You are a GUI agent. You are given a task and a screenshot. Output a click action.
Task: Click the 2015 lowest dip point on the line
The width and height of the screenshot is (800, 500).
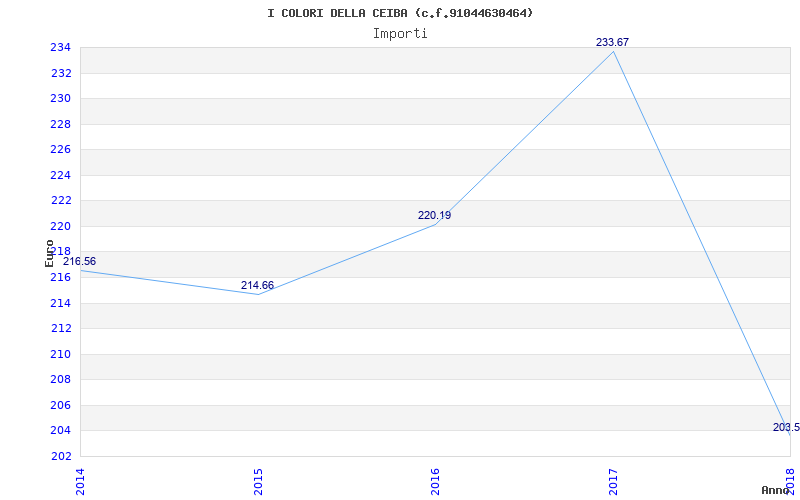(x=258, y=294)
